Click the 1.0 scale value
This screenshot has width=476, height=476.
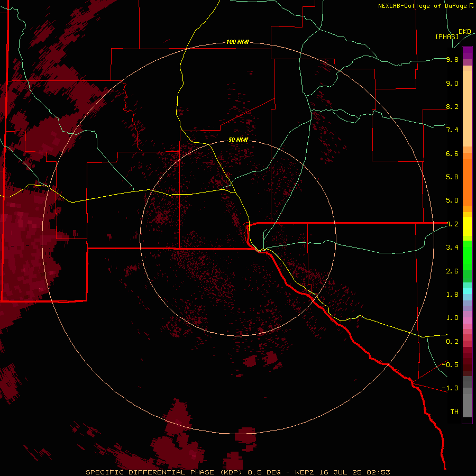452,318
